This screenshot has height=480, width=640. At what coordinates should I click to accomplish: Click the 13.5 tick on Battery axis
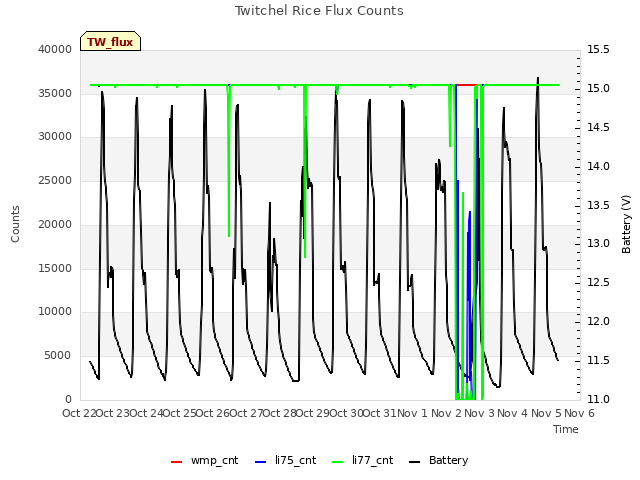tap(598, 205)
